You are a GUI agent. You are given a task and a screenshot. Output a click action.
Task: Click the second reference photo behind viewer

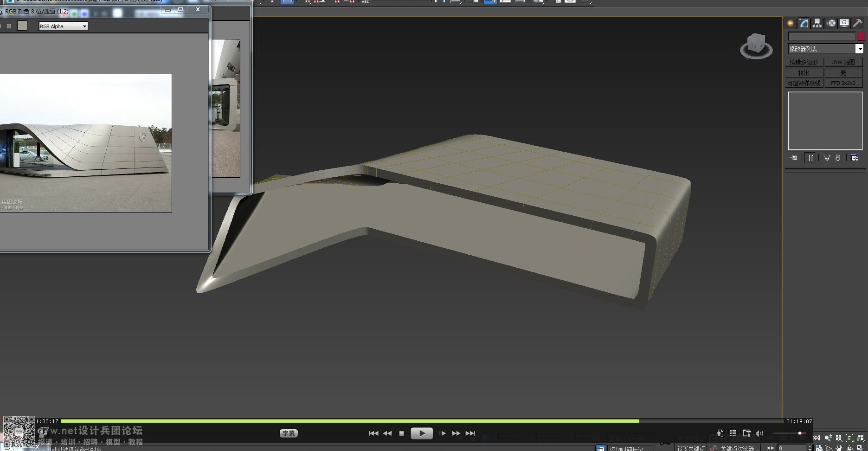[x=226, y=108]
